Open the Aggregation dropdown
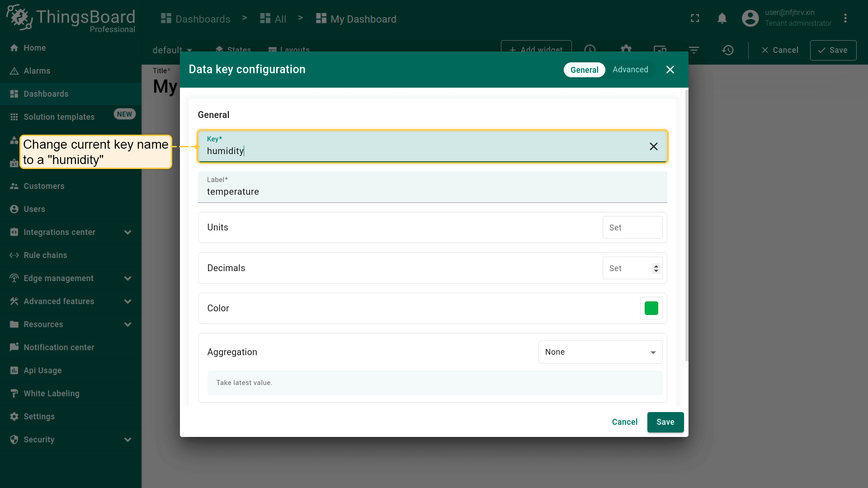Viewport: 868px width, 488px height. point(600,352)
